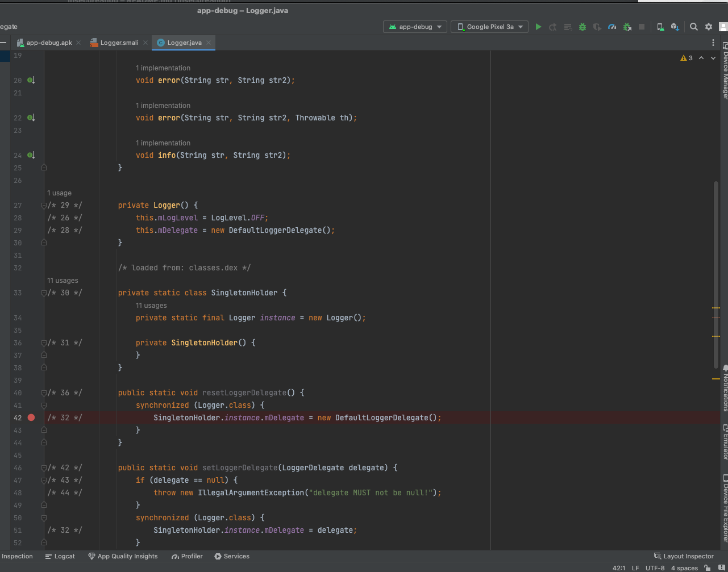
Task: Change the UTF-8 file encoding
Action: 655,568
